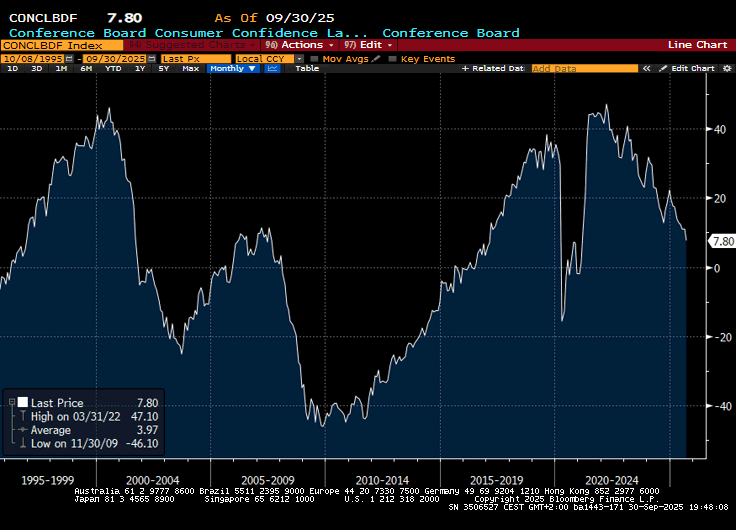Select the YTD time range tab

tap(114, 68)
